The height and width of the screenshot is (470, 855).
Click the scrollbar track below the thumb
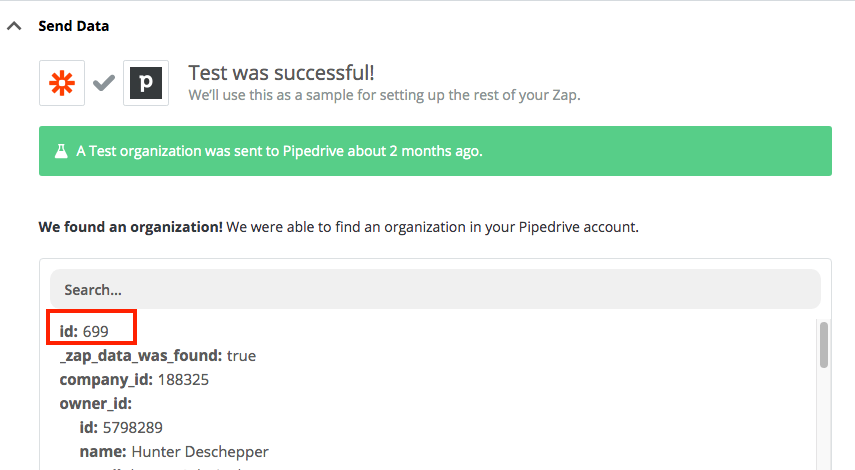click(x=823, y=419)
